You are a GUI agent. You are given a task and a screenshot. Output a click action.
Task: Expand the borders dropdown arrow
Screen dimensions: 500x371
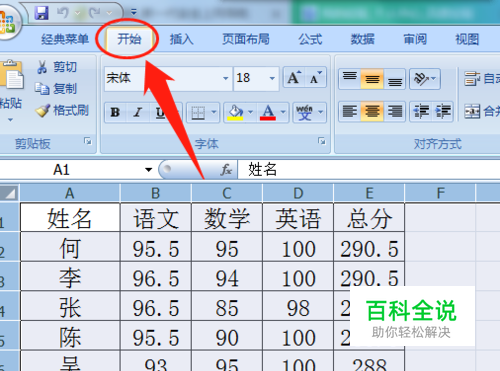(x=214, y=113)
